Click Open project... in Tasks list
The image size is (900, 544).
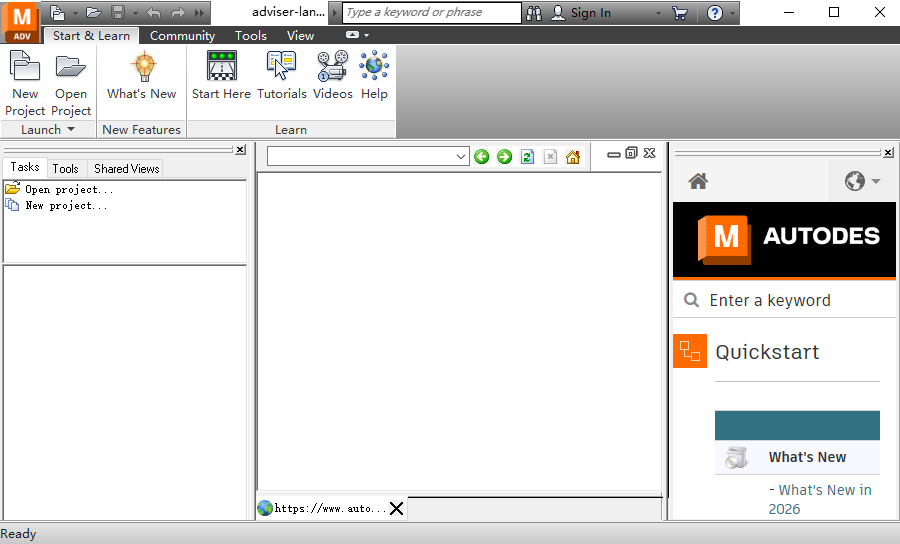[x=69, y=189]
